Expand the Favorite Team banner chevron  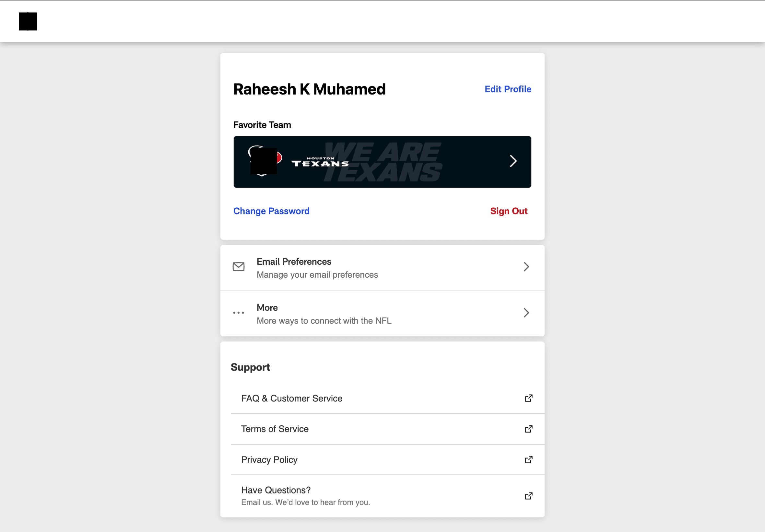tap(513, 161)
